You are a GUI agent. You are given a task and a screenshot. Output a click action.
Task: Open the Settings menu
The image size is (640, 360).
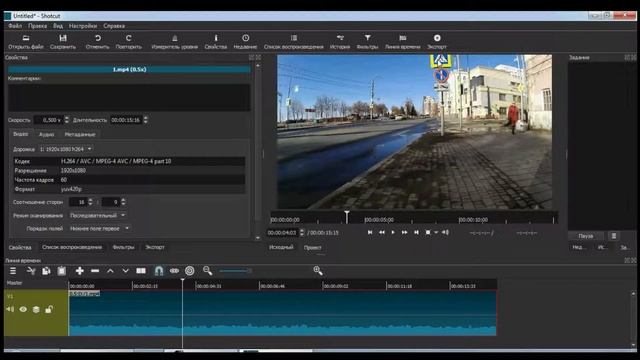coord(83,26)
